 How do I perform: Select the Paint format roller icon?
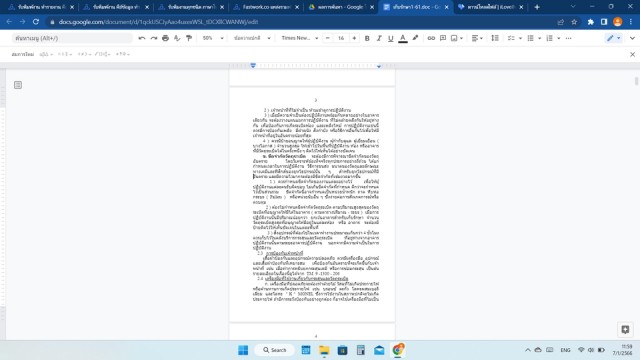[189, 38]
